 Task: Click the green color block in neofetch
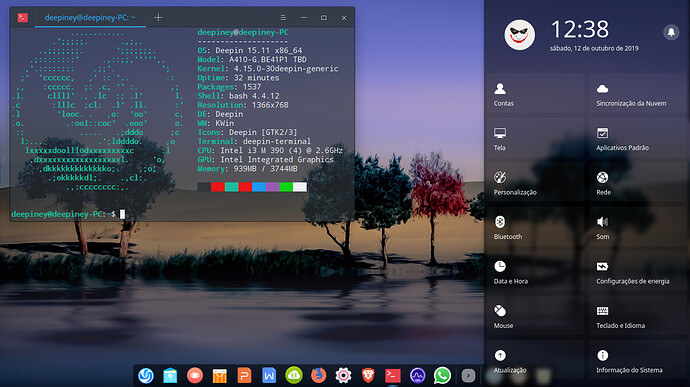pos(286,187)
